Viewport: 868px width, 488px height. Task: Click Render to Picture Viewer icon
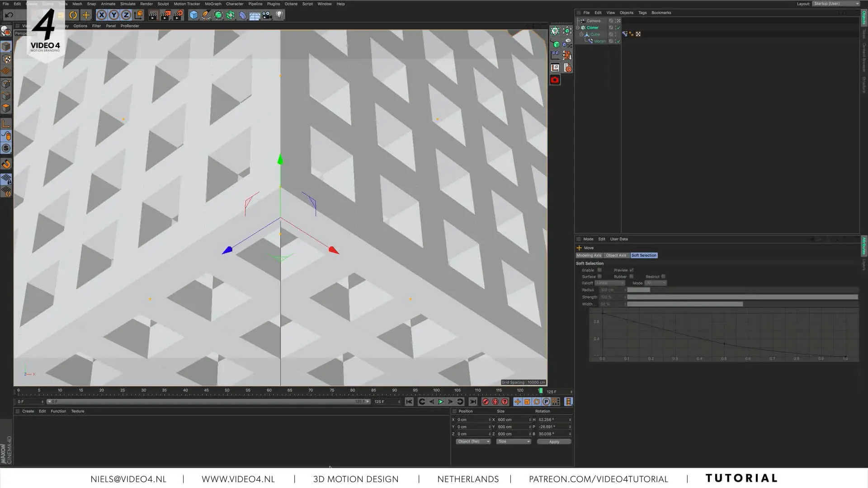pos(165,15)
